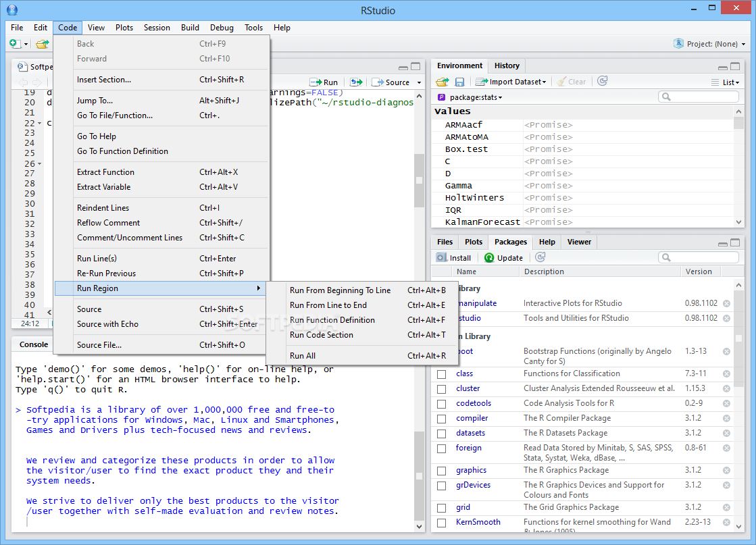Remove the compiler package via x icon
Screen dimensions: 756x545
(x=726, y=419)
